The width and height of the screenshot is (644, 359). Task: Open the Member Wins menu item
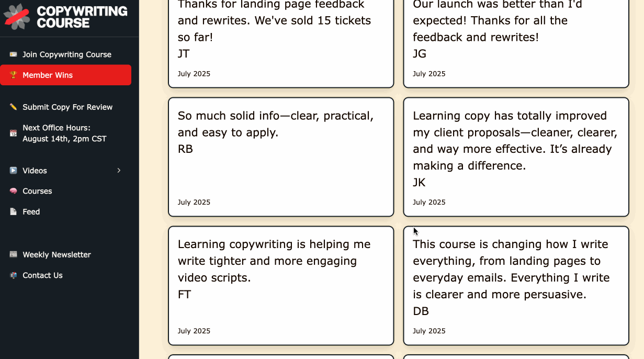pos(48,75)
